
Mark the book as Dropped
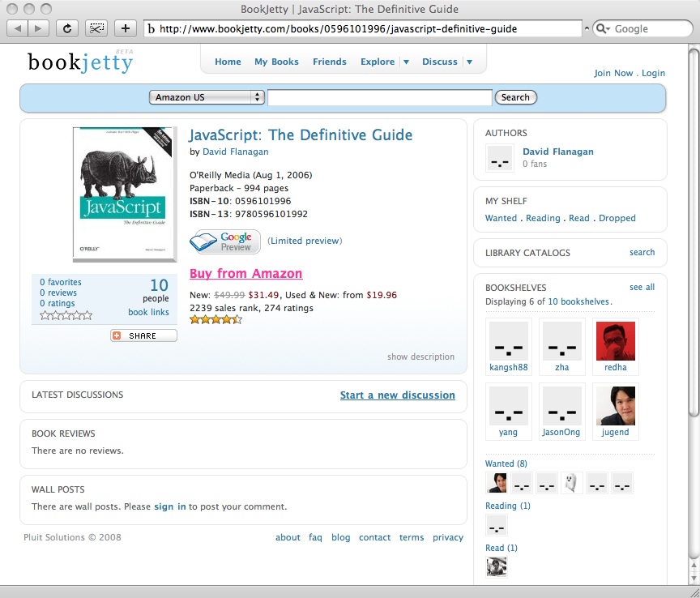pos(617,218)
